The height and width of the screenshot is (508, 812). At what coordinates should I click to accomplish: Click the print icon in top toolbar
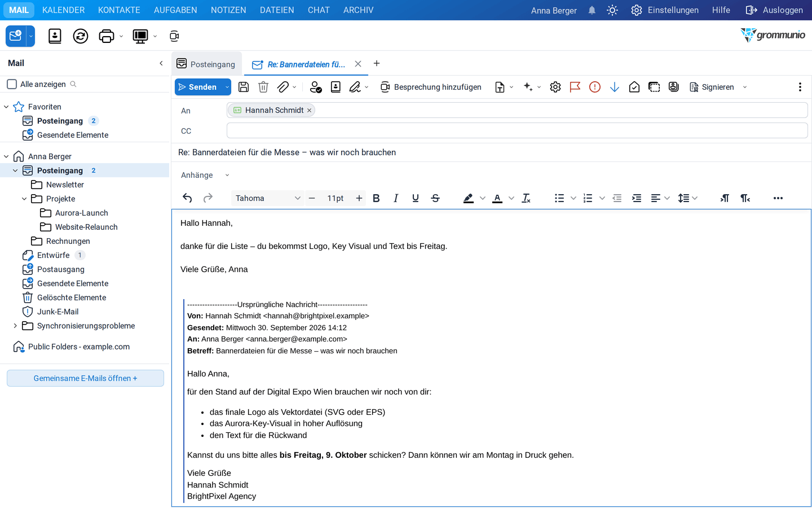pyautogui.click(x=107, y=36)
